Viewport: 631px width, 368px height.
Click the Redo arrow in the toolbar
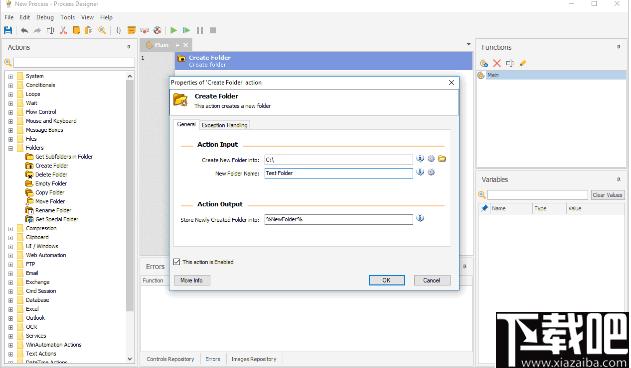[37, 30]
